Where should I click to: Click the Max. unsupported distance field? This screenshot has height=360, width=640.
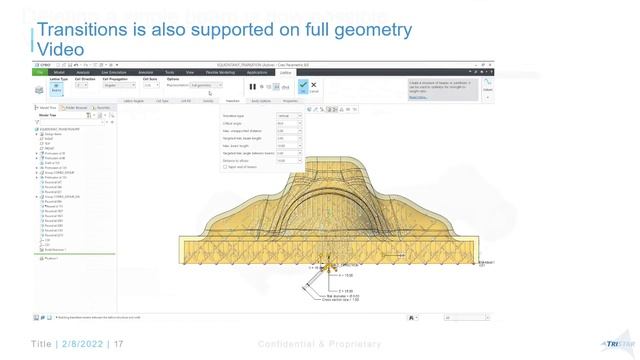pos(289,131)
